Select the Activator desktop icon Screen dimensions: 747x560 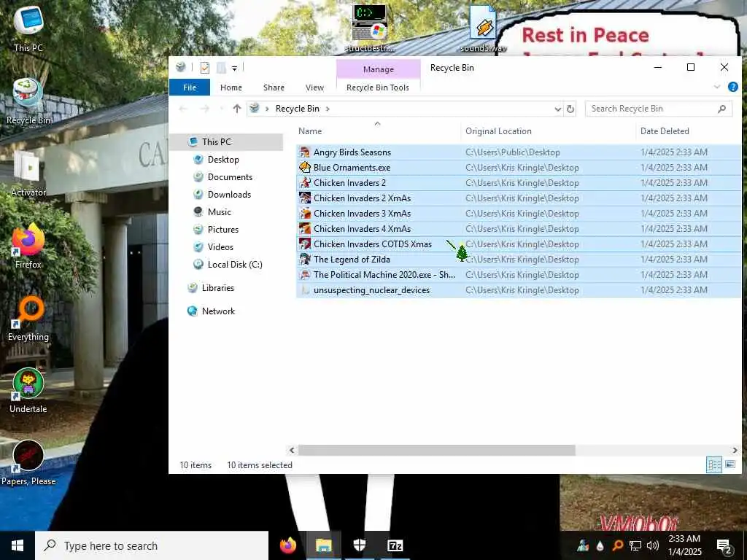[x=28, y=174]
